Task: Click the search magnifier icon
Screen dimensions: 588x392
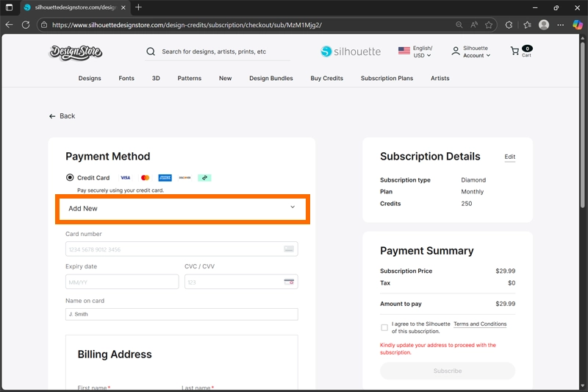Action: [151, 51]
